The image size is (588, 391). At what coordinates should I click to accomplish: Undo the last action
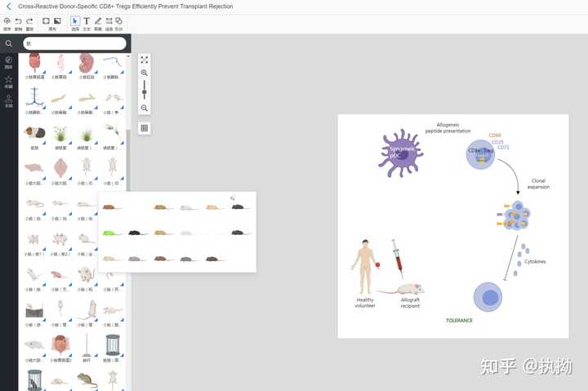point(18,21)
